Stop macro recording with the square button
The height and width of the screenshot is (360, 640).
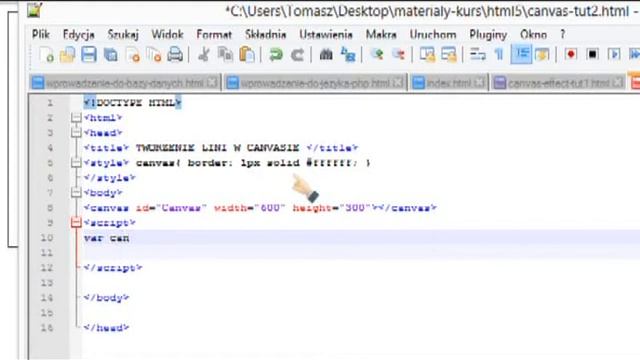[592, 54]
